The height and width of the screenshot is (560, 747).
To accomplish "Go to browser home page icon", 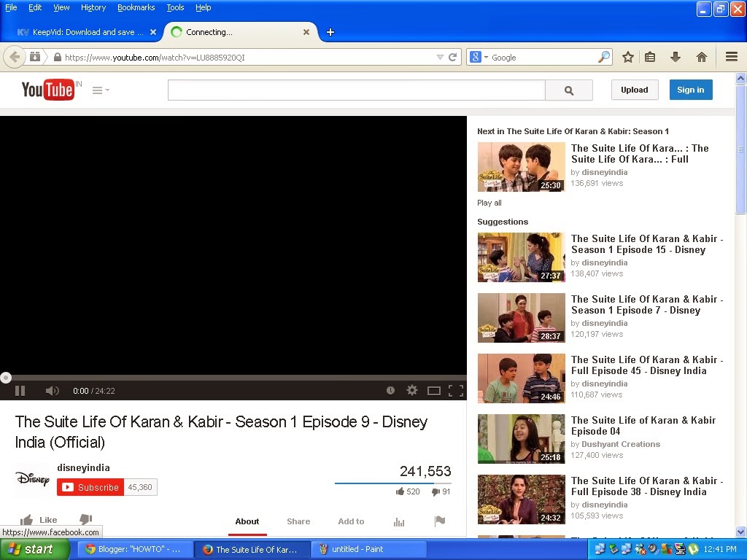I will (701, 57).
